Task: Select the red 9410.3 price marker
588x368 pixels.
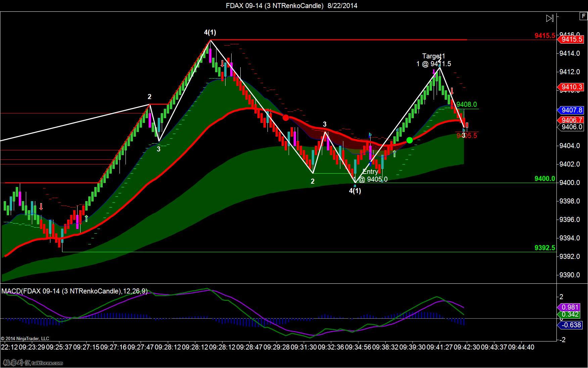Action: tap(570, 87)
